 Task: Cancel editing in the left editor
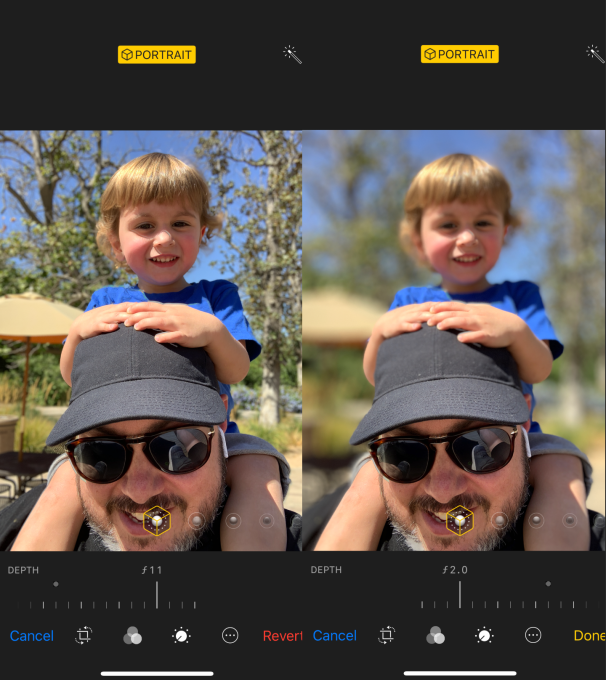pos(32,636)
